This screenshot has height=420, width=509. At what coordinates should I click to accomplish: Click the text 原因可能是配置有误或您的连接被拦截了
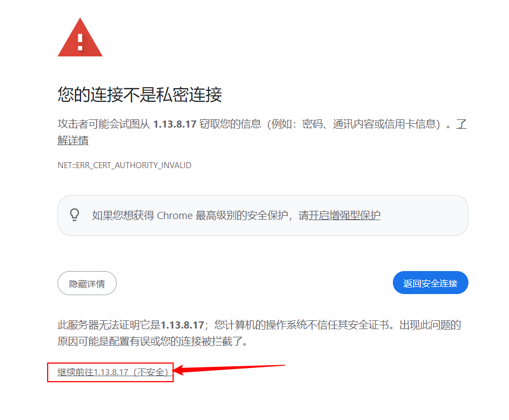pos(150,342)
